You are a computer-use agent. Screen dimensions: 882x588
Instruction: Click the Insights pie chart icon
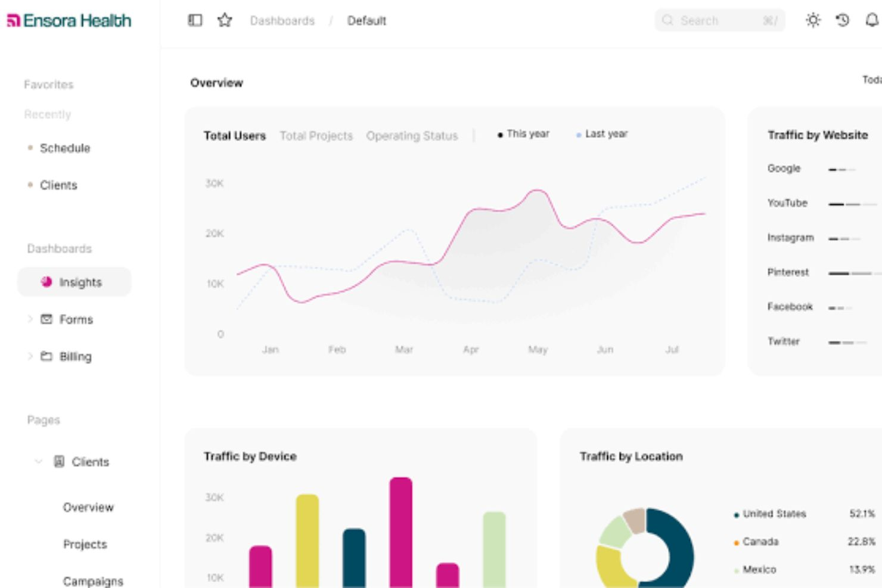click(46, 282)
